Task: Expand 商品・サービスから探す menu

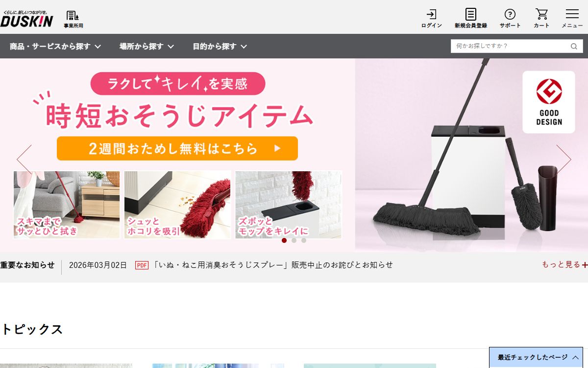Action: tap(55, 46)
